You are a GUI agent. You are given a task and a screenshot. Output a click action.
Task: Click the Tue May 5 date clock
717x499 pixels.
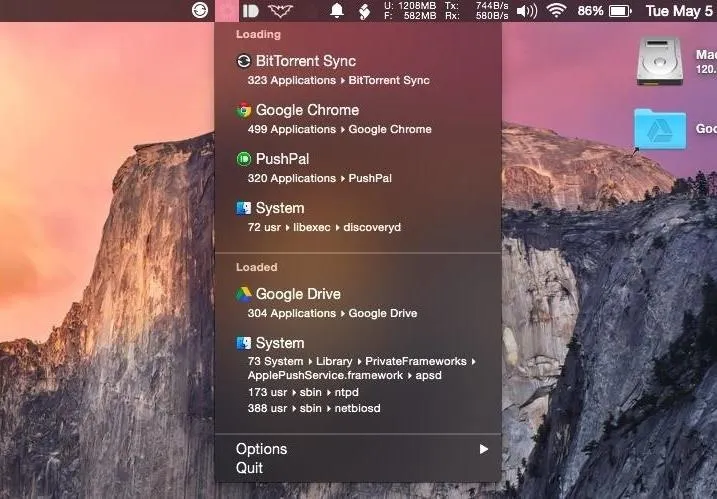click(679, 11)
